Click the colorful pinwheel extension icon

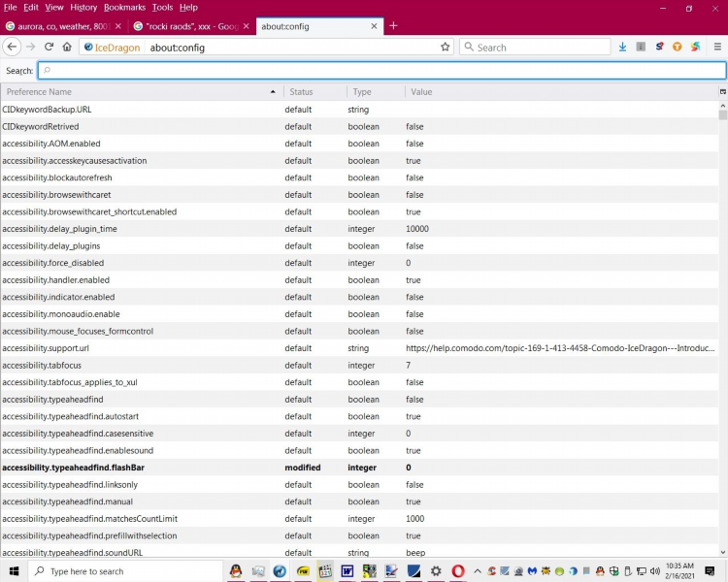(695, 47)
